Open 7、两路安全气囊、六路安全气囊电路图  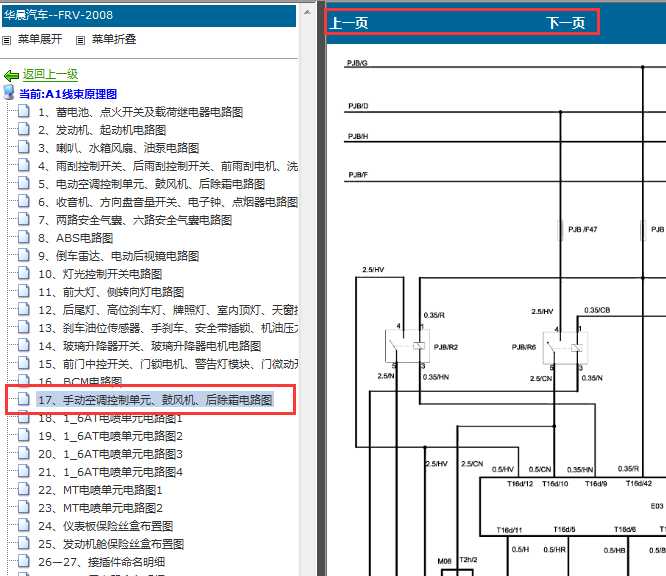point(135,220)
